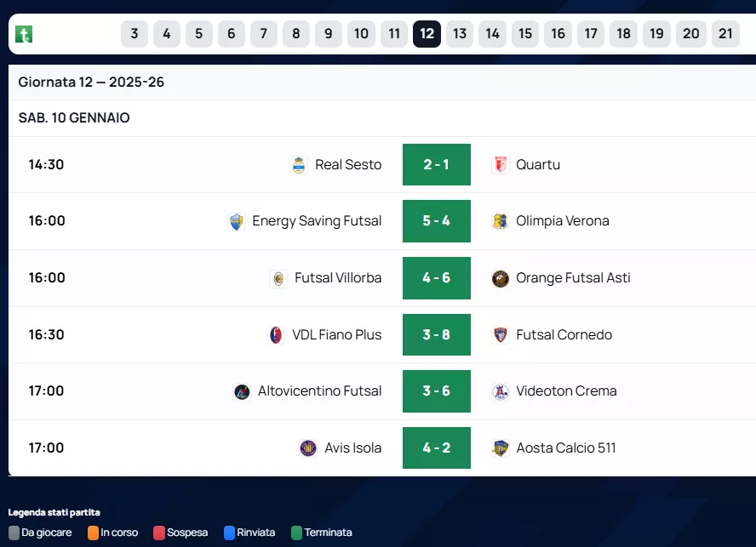Click the Real Sesto team crest

click(299, 165)
